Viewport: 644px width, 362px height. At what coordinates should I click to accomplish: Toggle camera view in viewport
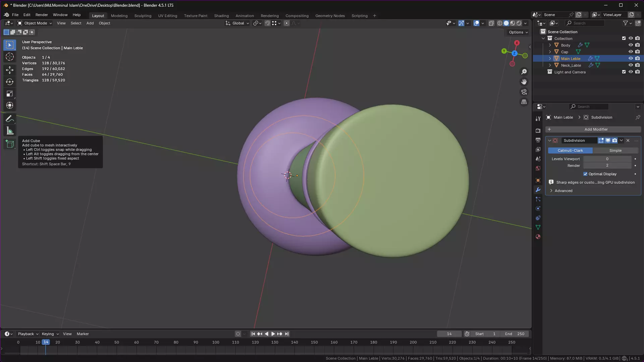pos(524,92)
